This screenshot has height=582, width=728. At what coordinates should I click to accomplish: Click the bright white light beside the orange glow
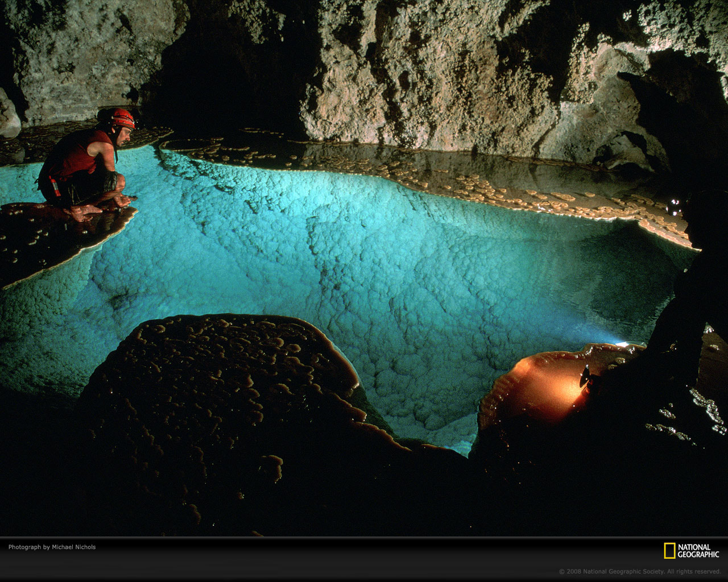pyautogui.click(x=624, y=344)
